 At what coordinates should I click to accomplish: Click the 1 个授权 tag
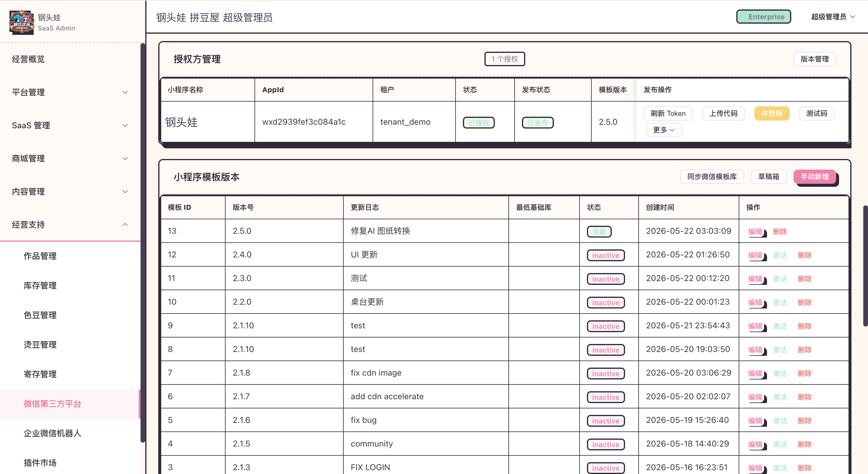pyautogui.click(x=505, y=59)
